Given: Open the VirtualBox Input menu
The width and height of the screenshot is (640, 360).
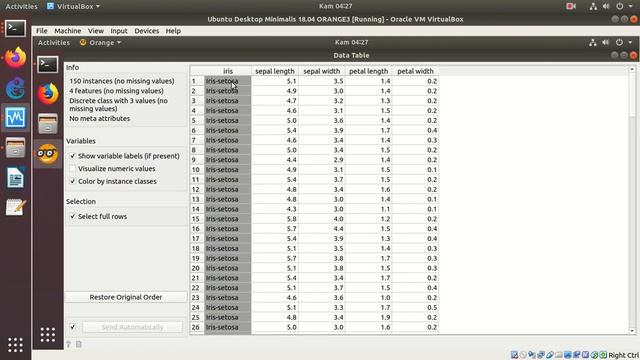Looking at the screenshot, I should (x=119, y=31).
